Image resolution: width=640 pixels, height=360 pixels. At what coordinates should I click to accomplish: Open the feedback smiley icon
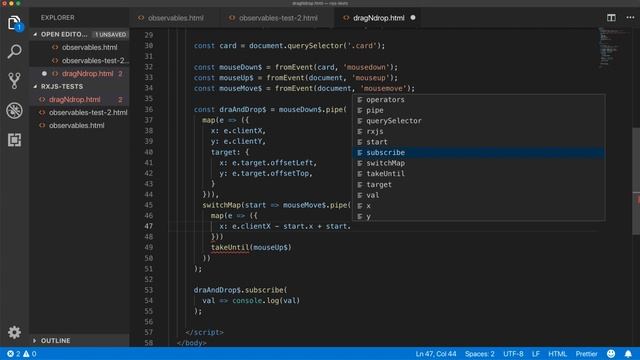pos(611,354)
